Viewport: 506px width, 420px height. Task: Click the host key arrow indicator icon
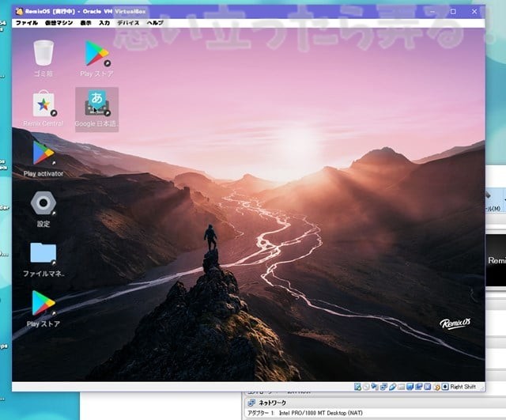click(x=445, y=387)
